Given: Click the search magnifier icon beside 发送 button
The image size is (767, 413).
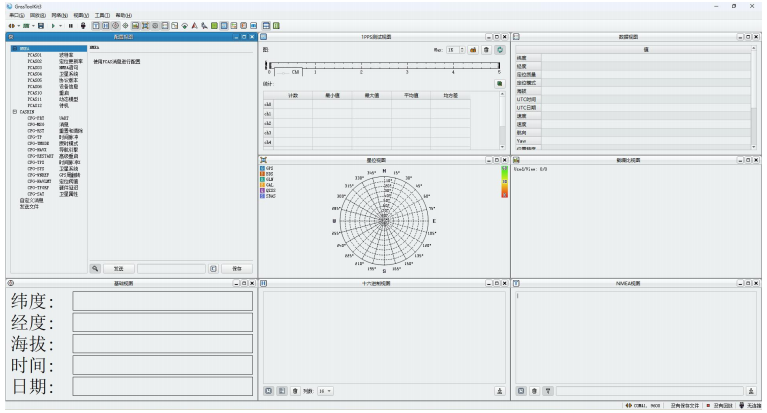Looking at the screenshot, I should (x=96, y=268).
